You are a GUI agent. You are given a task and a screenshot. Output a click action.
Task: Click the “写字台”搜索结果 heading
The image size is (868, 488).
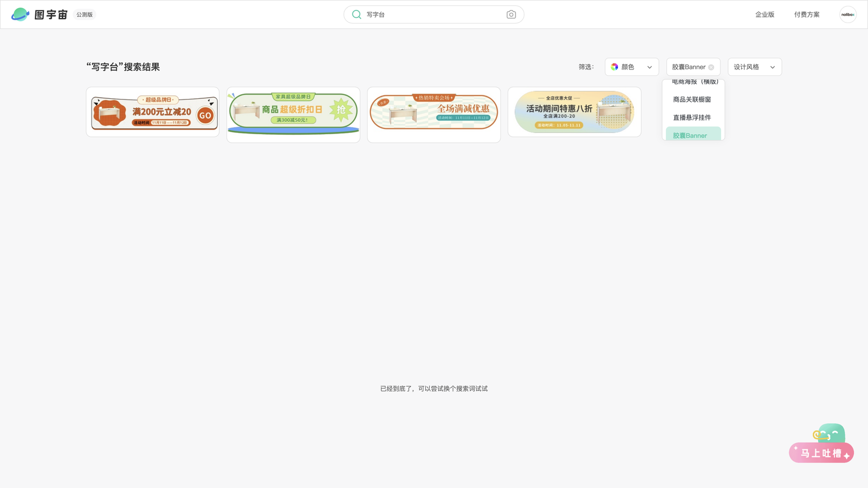tap(123, 67)
